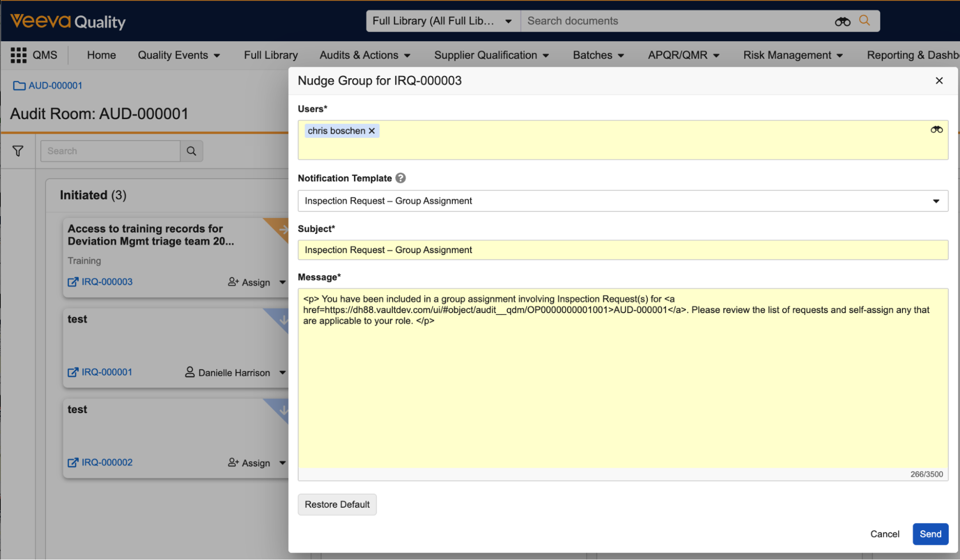Click the Notification Template help icon
The height and width of the screenshot is (560, 960).
tap(401, 178)
